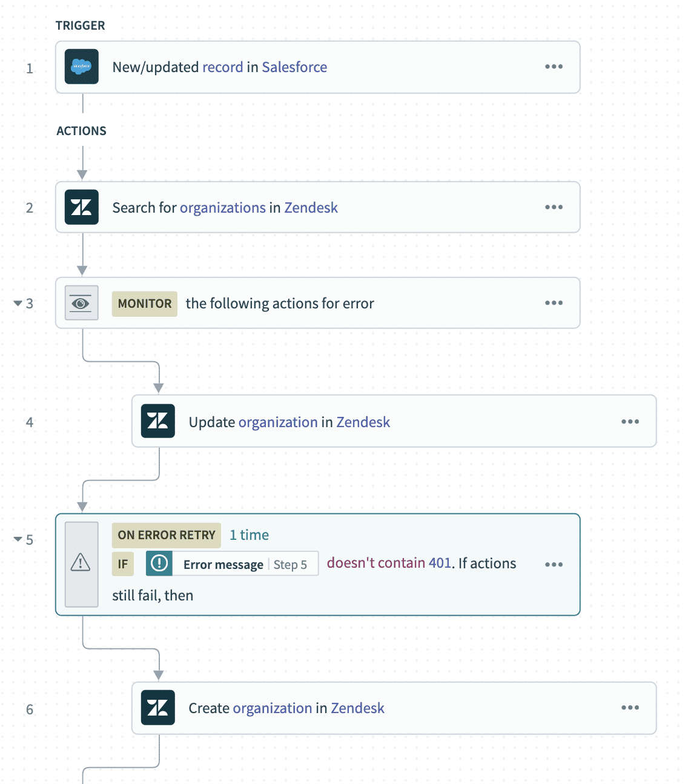Edit the retry count of 1 time
This screenshot has height=784, width=688.
[x=249, y=534]
